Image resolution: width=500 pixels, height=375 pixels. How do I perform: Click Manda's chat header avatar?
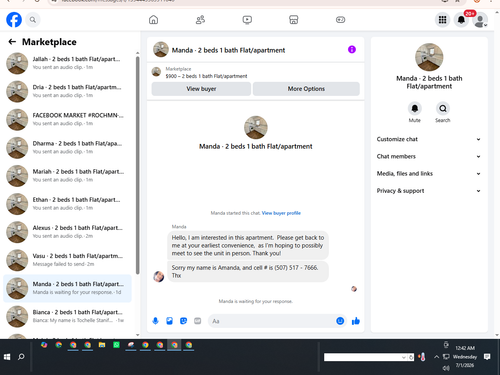click(161, 50)
